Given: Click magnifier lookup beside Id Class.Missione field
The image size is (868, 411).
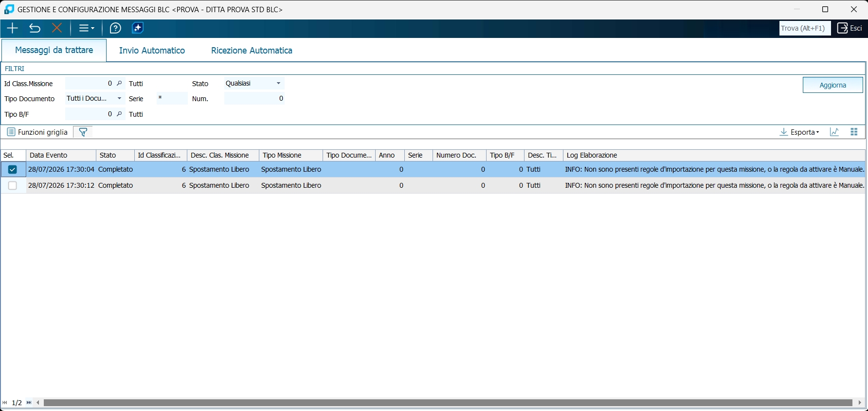Looking at the screenshot, I should [x=119, y=84].
